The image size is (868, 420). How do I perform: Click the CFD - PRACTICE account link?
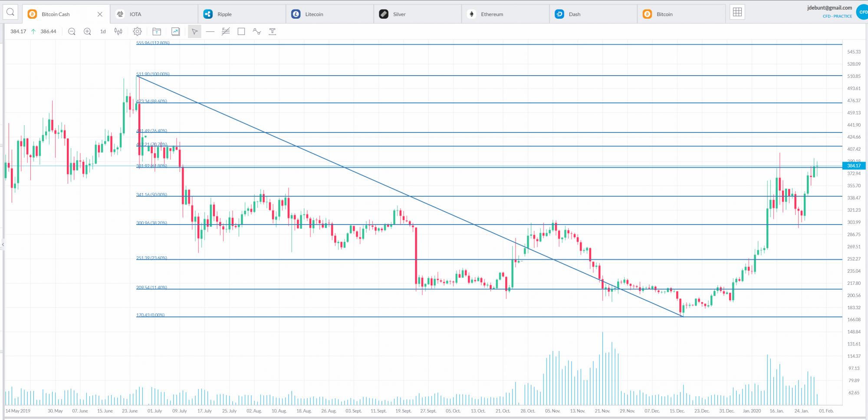point(837,16)
